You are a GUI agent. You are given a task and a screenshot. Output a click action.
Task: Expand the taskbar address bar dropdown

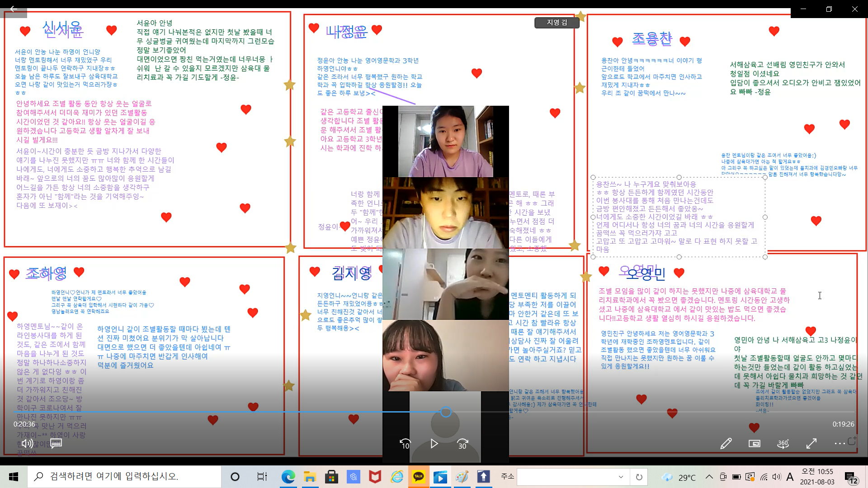621,477
